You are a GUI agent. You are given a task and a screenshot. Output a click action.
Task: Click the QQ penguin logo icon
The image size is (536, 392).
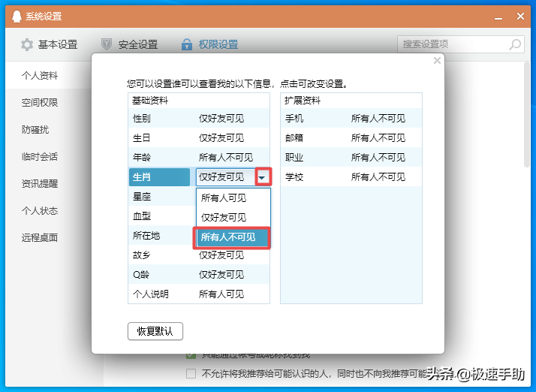click(x=17, y=16)
